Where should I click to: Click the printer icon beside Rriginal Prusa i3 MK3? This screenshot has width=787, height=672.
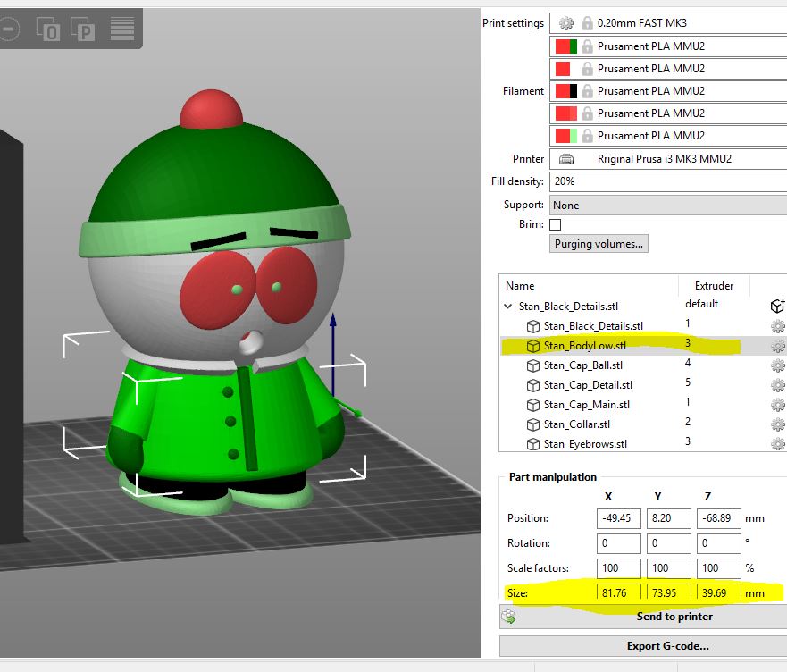[565, 158]
